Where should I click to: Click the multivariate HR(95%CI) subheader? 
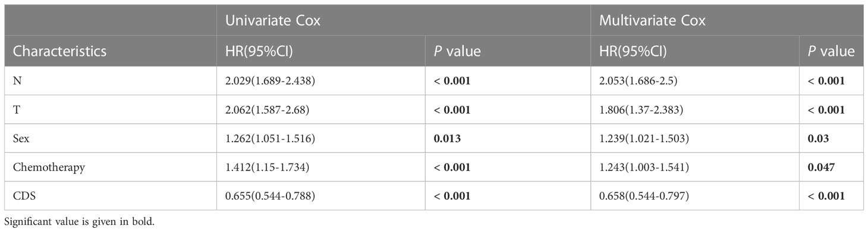point(633,51)
